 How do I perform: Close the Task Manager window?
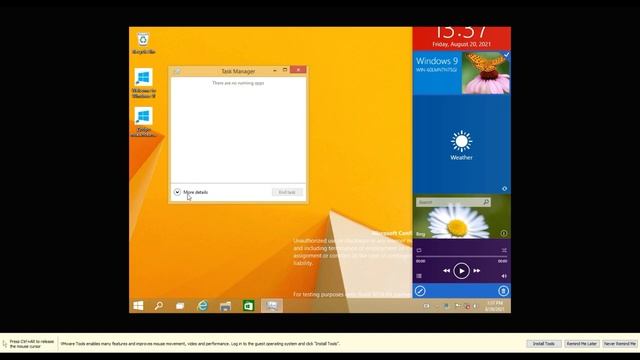click(x=298, y=70)
